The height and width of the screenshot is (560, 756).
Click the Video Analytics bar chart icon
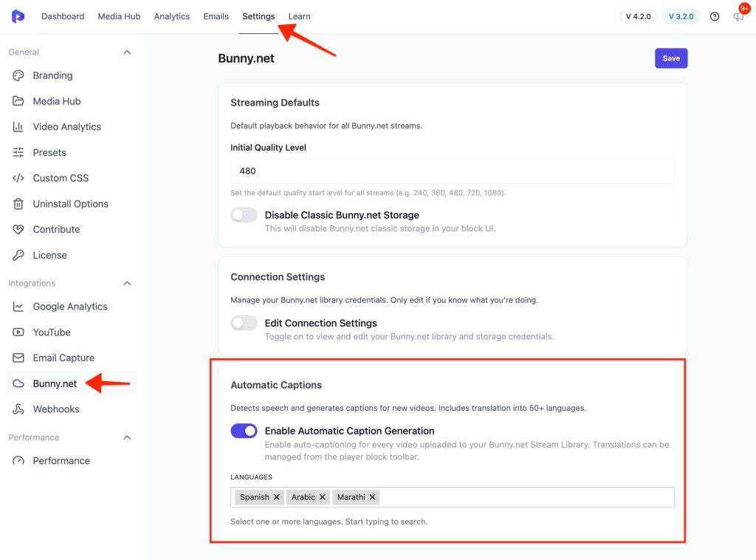[18, 127]
